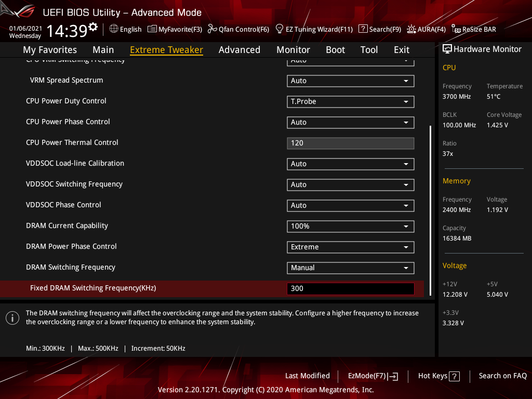Image resolution: width=532 pixels, height=399 pixels.
Task: Open AURA(F4) lighting options
Action: pos(426,29)
